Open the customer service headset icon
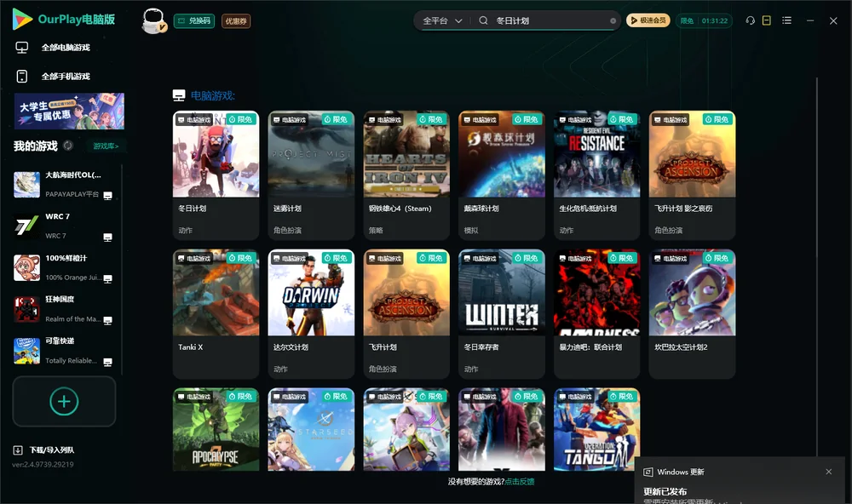This screenshot has height=504, width=852. pyautogui.click(x=750, y=20)
